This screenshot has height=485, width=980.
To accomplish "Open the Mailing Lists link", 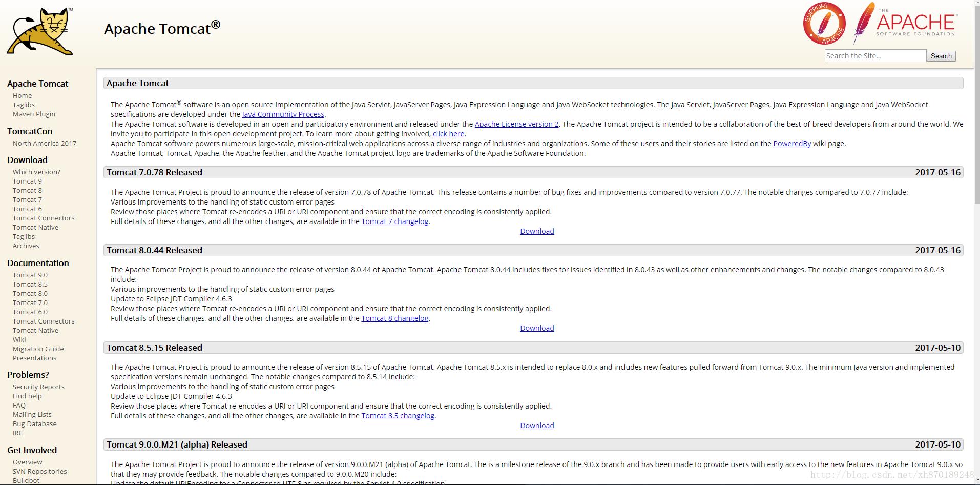I will 32,414.
